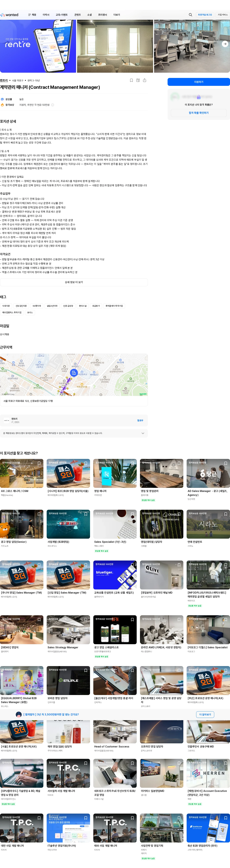Open the ENLIPLE 모비온 영업 담당자 thumbnail
Image resolution: width=230 pixels, height=868 pixels.
point(68,681)
